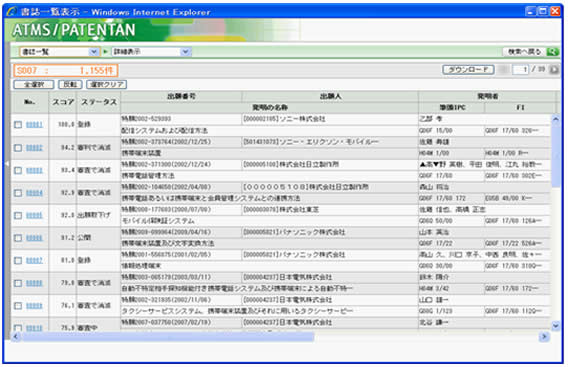This screenshot has width=568, height=367.
Task: Click title 情報処理端末 in row 00007
Action: [141, 266]
